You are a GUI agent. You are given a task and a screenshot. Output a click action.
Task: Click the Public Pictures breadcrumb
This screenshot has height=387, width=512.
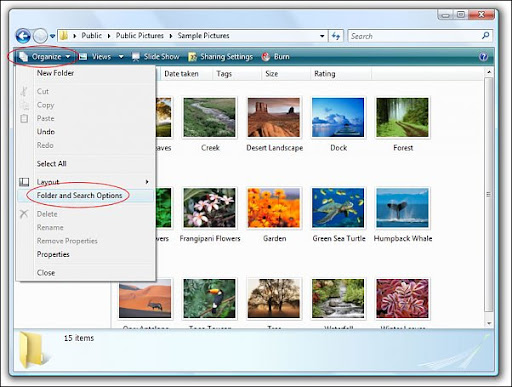tap(140, 36)
